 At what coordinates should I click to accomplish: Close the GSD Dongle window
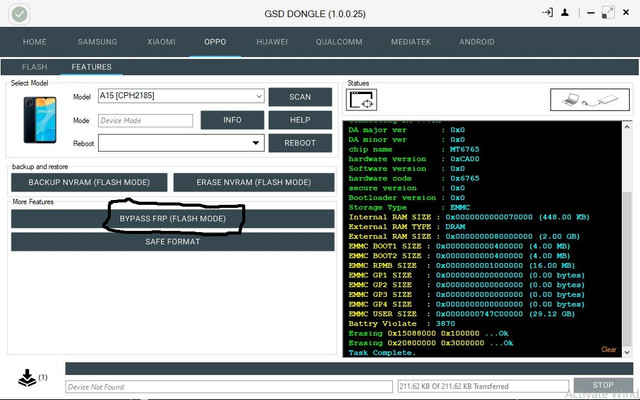(x=626, y=13)
